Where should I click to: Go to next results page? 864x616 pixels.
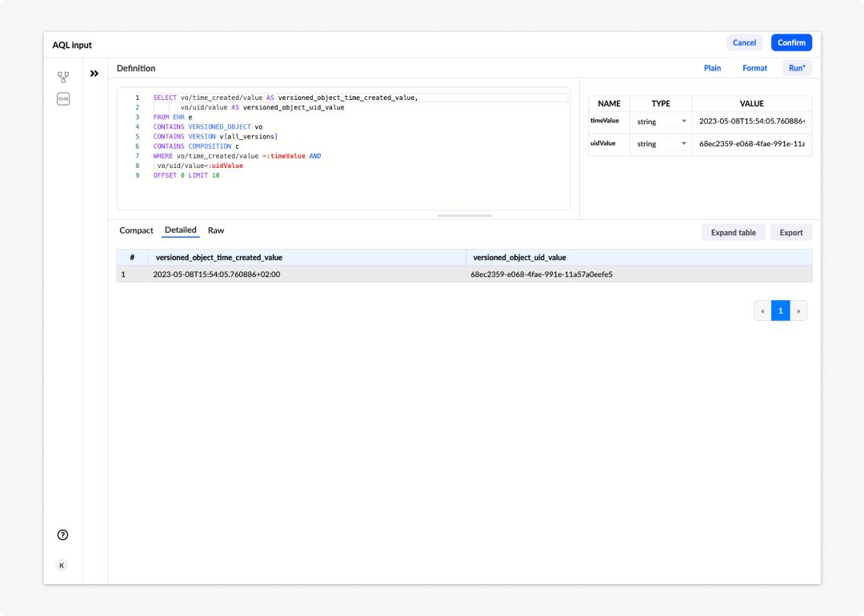(798, 310)
